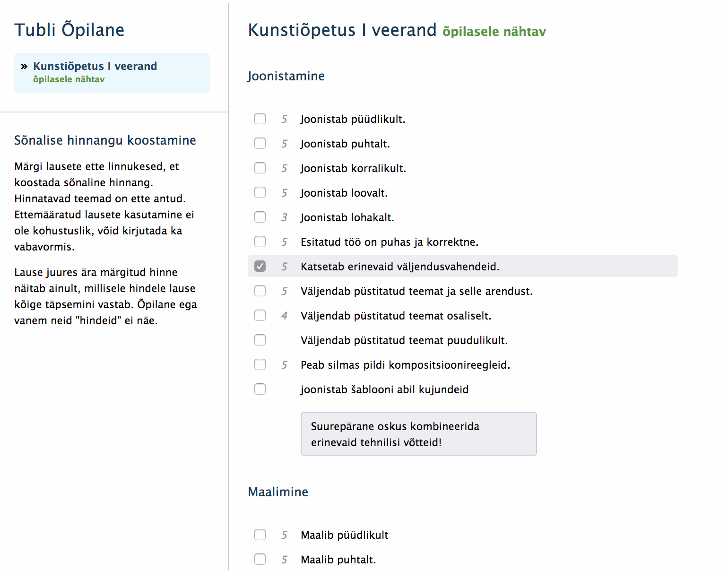Click the 'Katsetab erinevaid väljendusvahendeid.' sentence text
Screen dimensions: 728x570
coord(400,267)
